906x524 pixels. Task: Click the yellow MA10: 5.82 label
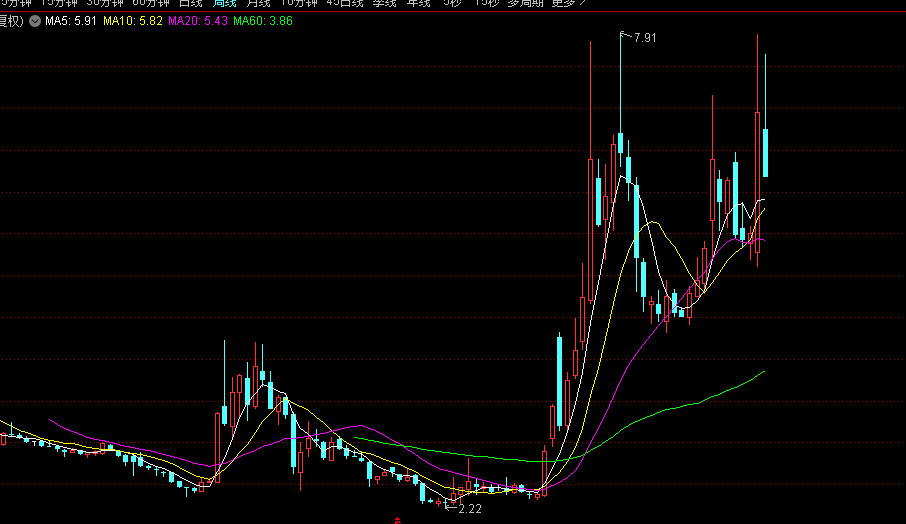pyautogui.click(x=134, y=20)
